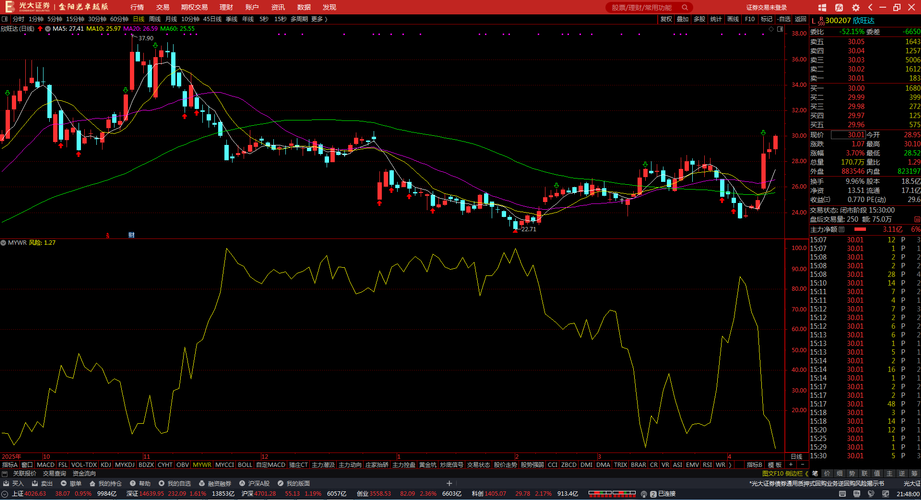Toggle the 复权 price adjustment button
This screenshot has height=500, width=921.
(666, 19)
